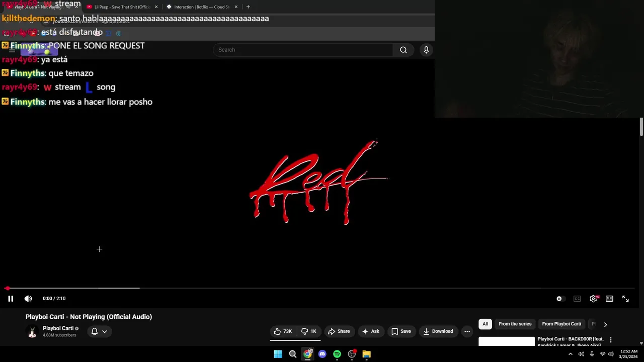This screenshot has width=644, height=362.
Task: Open video settings gear
Action: click(594, 299)
